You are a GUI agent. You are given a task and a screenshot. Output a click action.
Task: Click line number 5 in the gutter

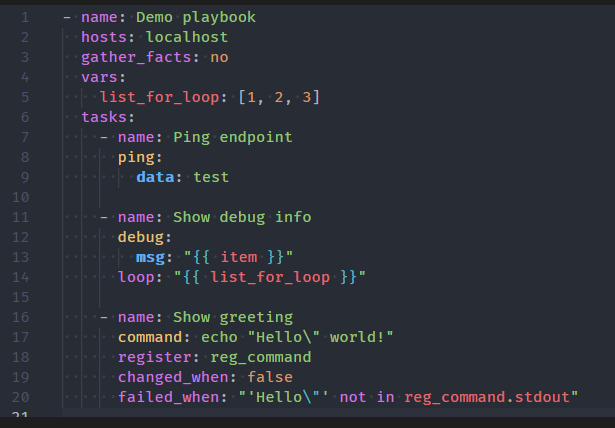coord(25,97)
